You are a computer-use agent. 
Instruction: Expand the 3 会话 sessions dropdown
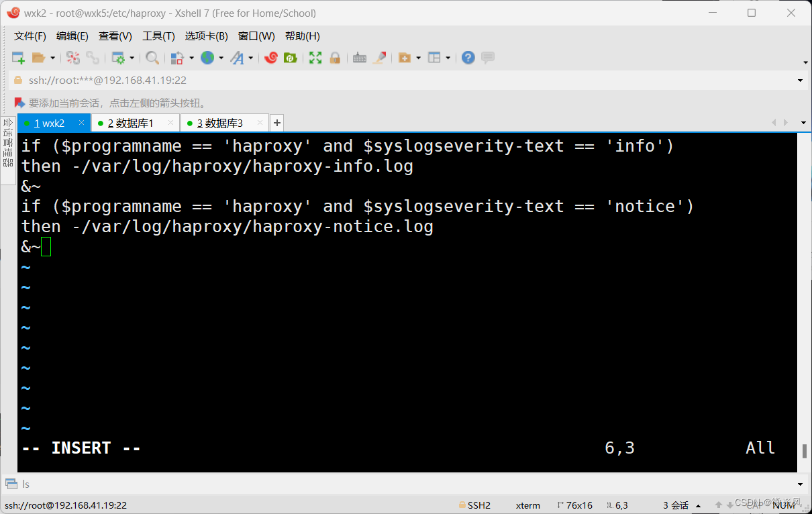699,505
